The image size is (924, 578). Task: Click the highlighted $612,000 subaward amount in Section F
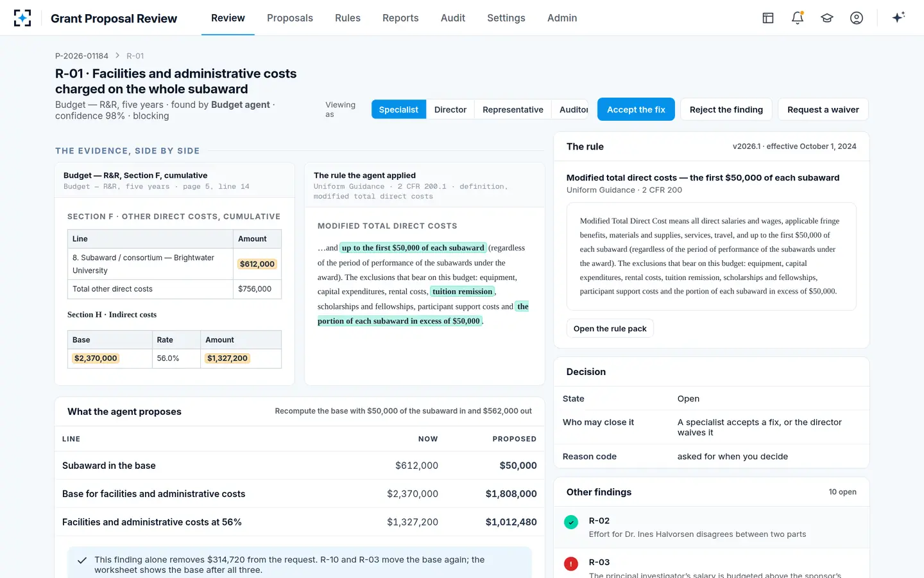(x=257, y=264)
